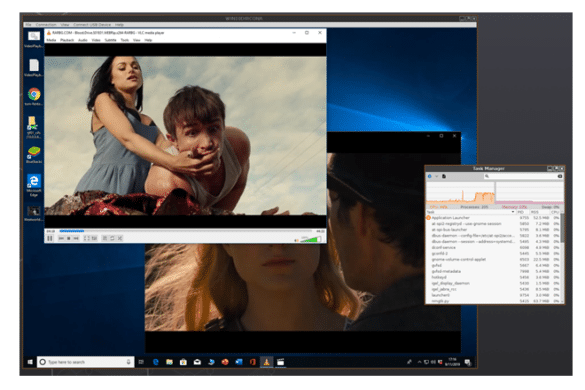Click the Task Manager vertical scrollbar
This screenshot has width=585, height=390.
562,228
